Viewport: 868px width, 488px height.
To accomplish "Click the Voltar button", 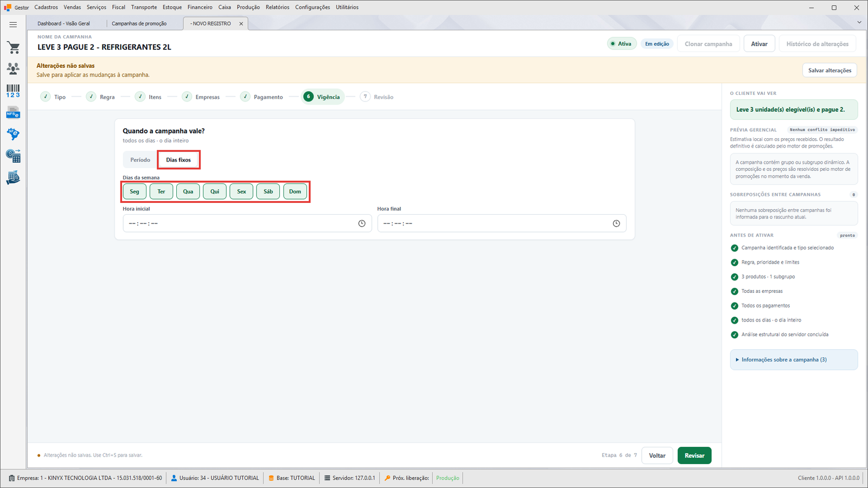I will click(657, 455).
